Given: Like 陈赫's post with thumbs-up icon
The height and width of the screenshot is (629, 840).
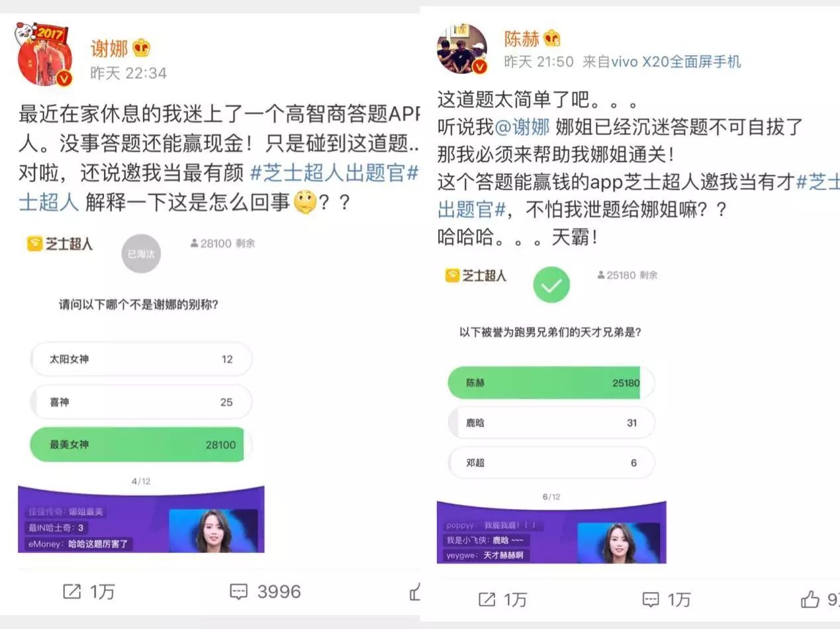Looking at the screenshot, I should [810, 600].
